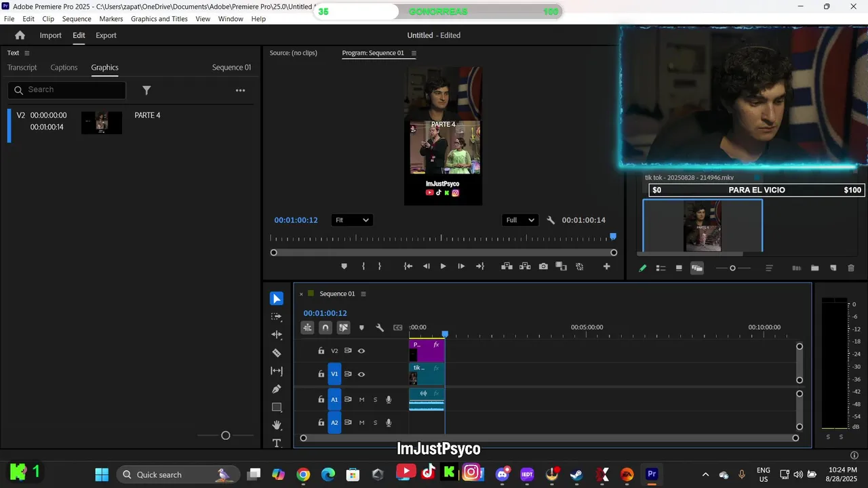Select the Razor tool
Viewport: 868px width, 488px height.
point(277,352)
